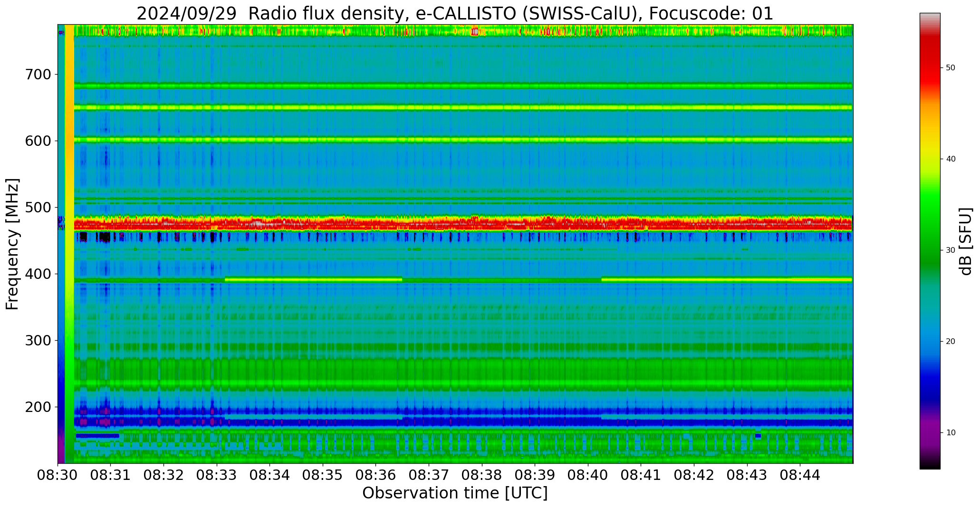The height and width of the screenshot is (507, 980).
Task: Click the 08:30 time tick label
Action: point(58,475)
